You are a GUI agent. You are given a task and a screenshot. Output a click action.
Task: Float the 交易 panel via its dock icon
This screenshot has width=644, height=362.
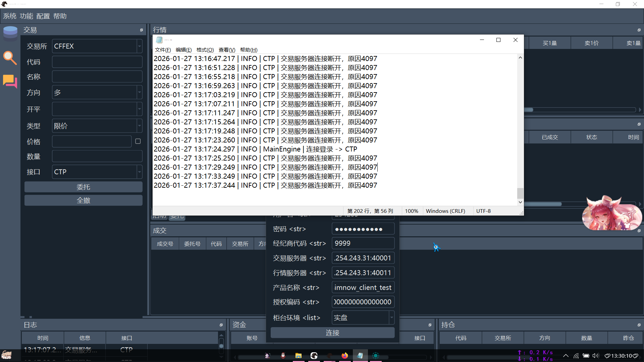[x=142, y=30]
